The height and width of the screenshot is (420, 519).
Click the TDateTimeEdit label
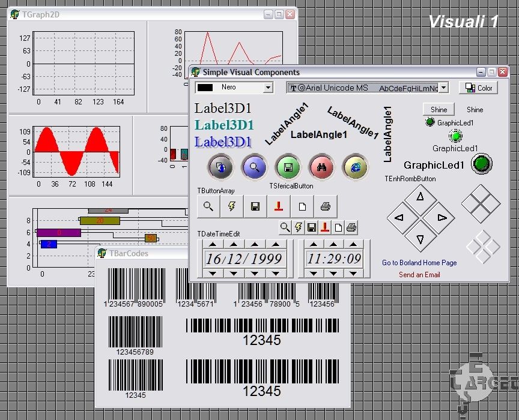point(219,234)
